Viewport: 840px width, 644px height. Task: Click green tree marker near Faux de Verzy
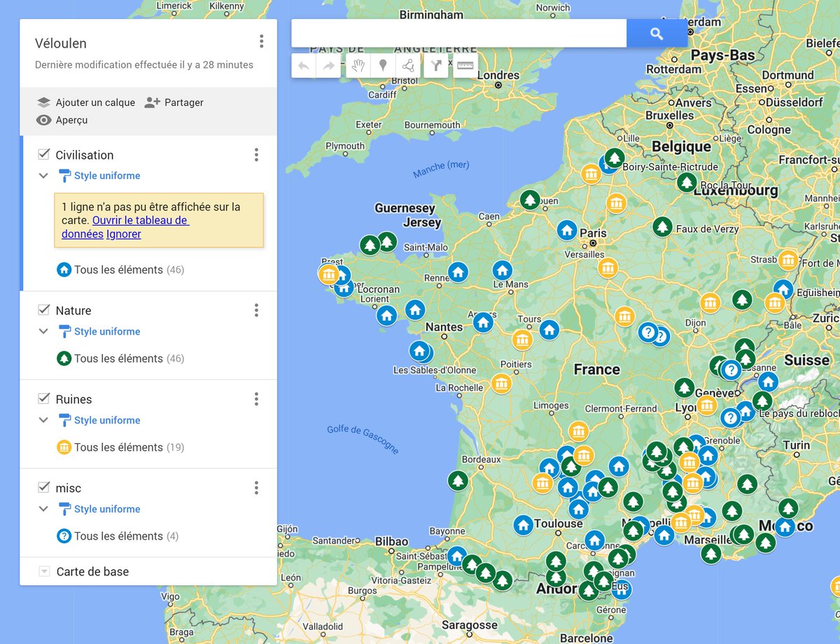click(x=662, y=227)
